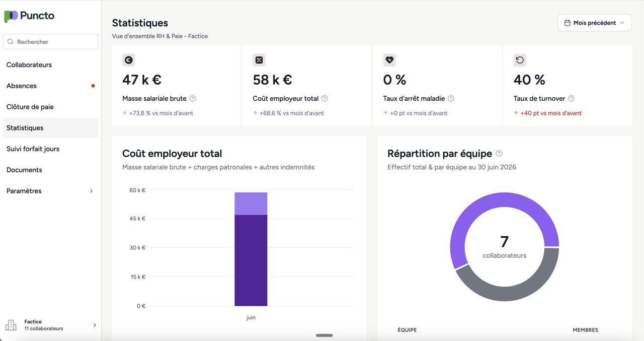The height and width of the screenshot is (341, 644).
Task: Click the red notification dot on Absences
Action: click(x=93, y=86)
